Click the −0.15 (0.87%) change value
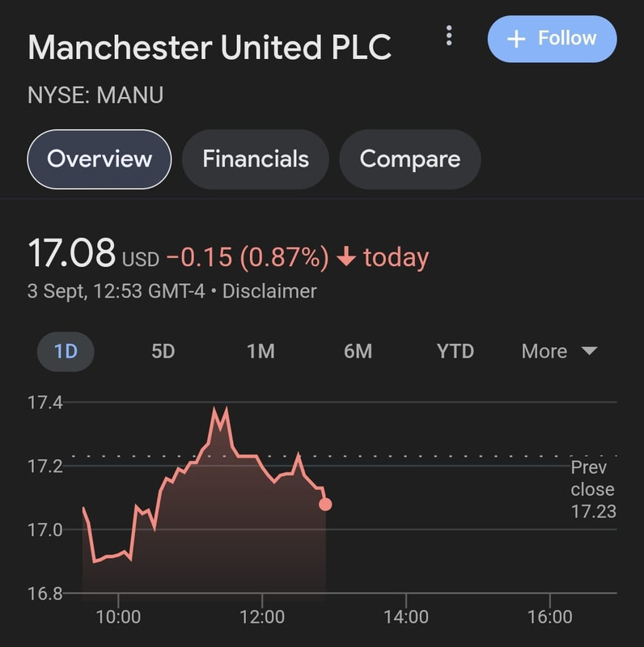The width and height of the screenshot is (644, 647). [248, 258]
